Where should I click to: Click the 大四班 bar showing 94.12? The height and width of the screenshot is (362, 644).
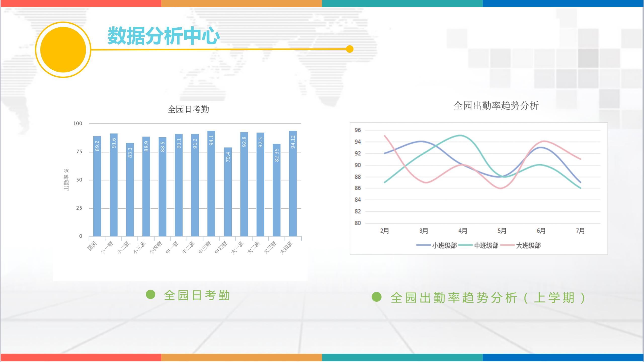293,184
